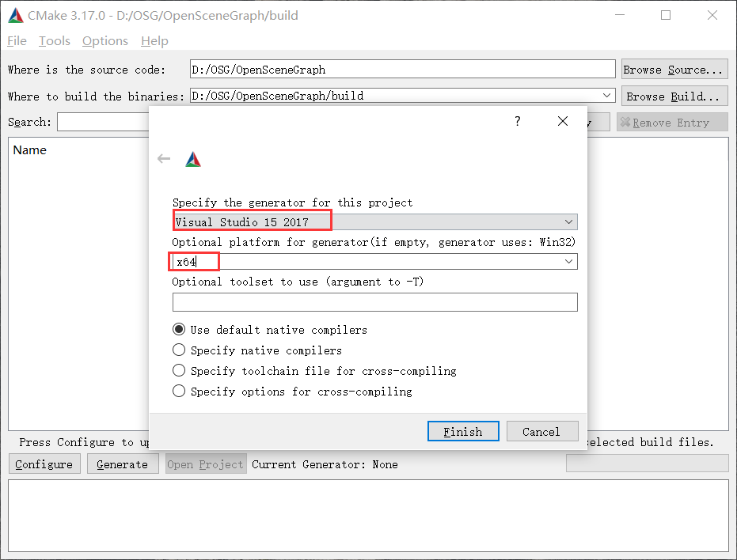Click Browse Source button
Viewport: 737px width, 560px height.
pos(674,69)
